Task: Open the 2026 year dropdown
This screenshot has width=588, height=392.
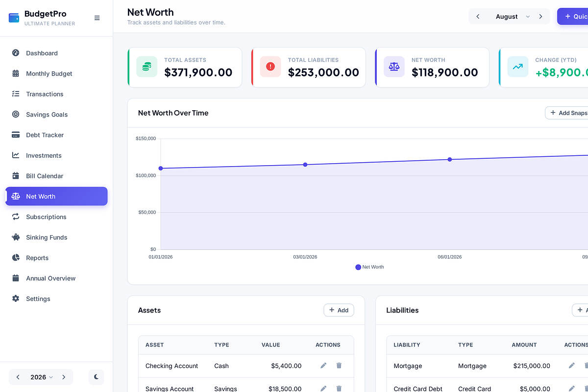Action: (42, 377)
